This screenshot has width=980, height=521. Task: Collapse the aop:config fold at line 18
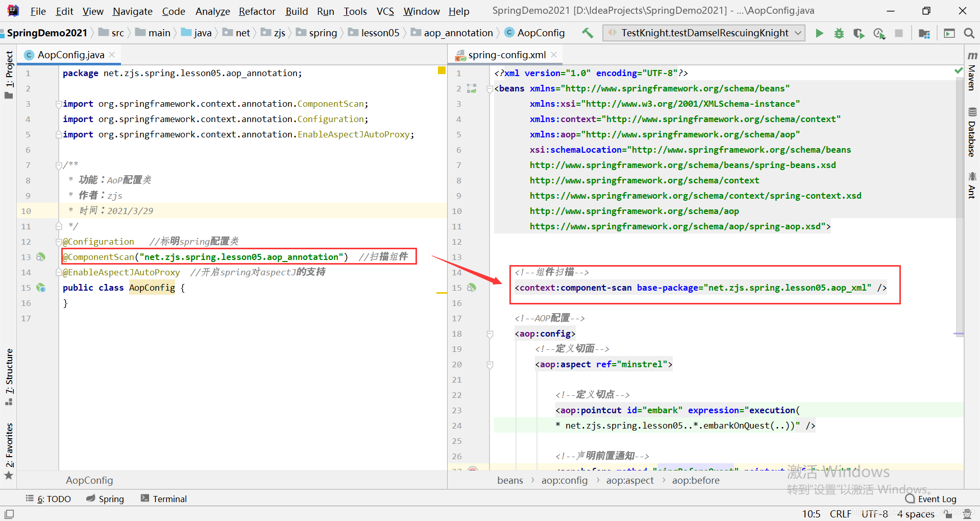489,334
